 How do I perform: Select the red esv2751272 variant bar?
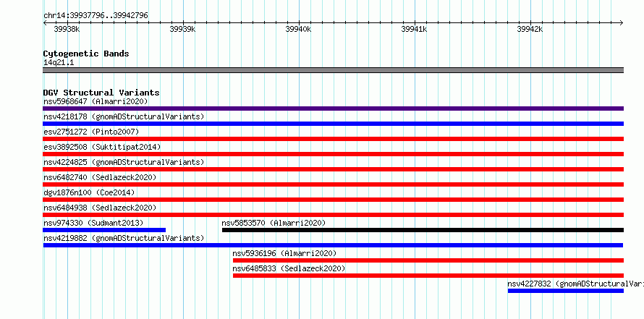(x=333, y=139)
